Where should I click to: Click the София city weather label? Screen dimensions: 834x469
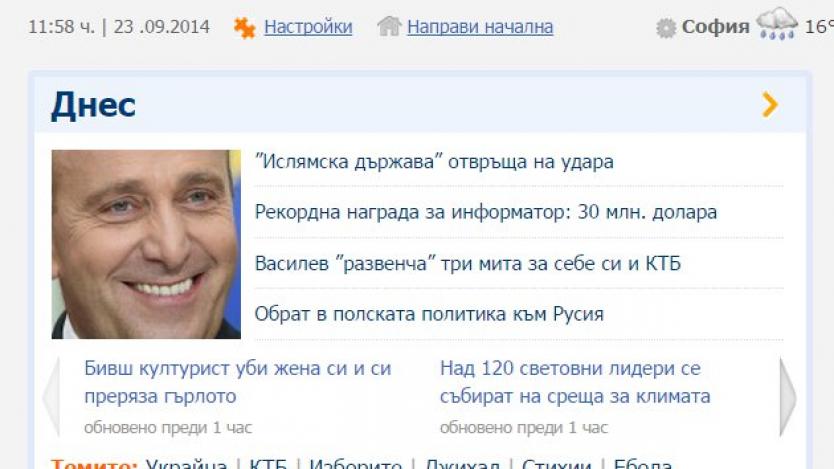(x=715, y=27)
